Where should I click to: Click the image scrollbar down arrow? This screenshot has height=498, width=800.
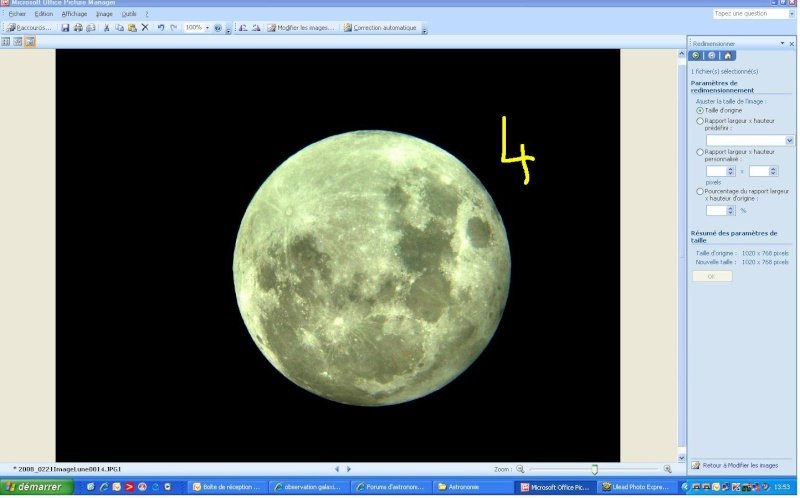(x=683, y=459)
